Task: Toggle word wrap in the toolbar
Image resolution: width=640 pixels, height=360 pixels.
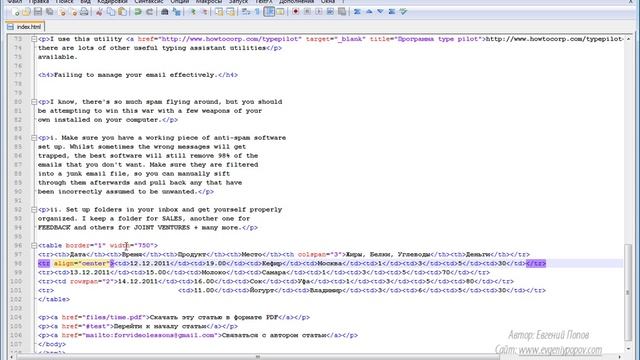Action: point(246,12)
